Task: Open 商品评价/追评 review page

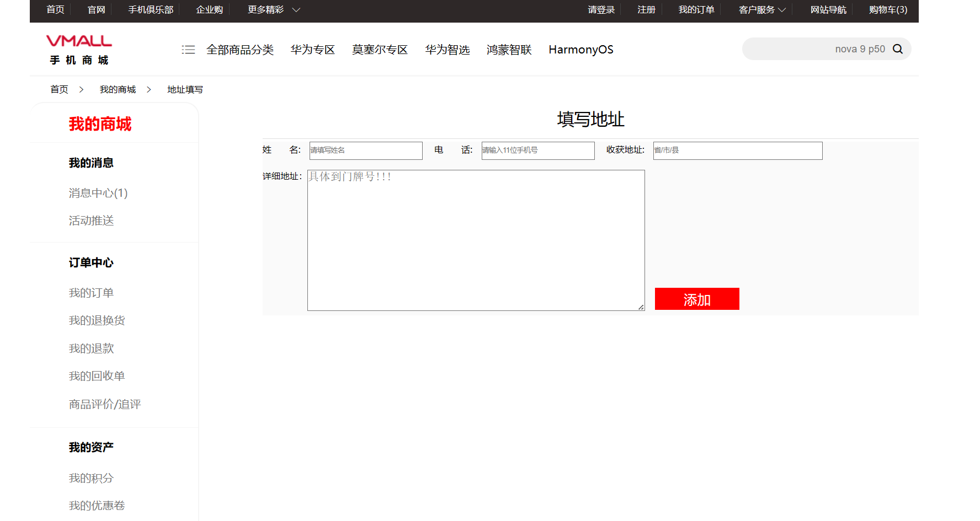Action: click(x=104, y=404)
